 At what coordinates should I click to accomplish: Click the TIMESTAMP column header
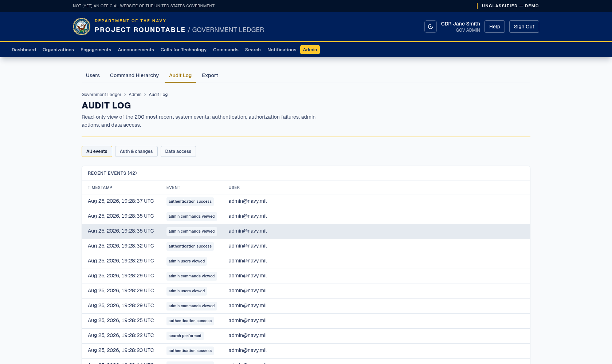click(100, 187)
